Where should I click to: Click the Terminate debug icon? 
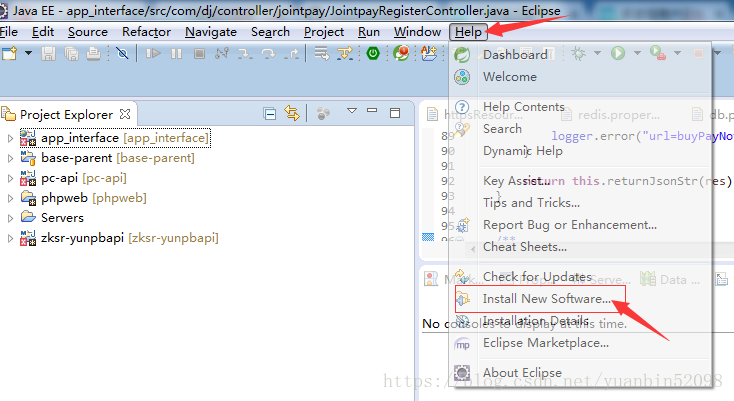pos(199,54)
